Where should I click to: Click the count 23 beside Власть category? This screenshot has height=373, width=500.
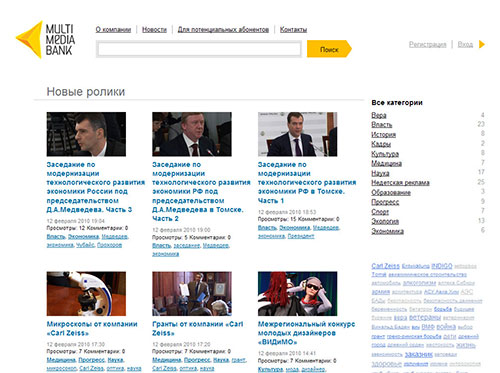click(481, 124)
